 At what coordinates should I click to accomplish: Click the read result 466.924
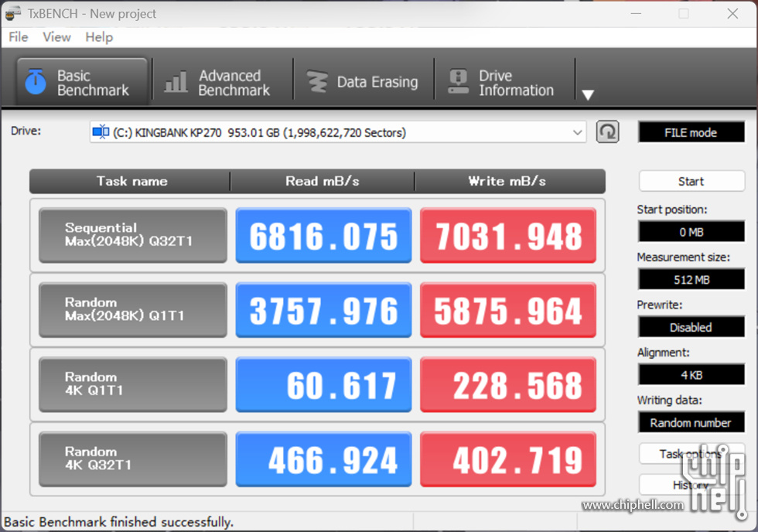[x=323, y=459]
